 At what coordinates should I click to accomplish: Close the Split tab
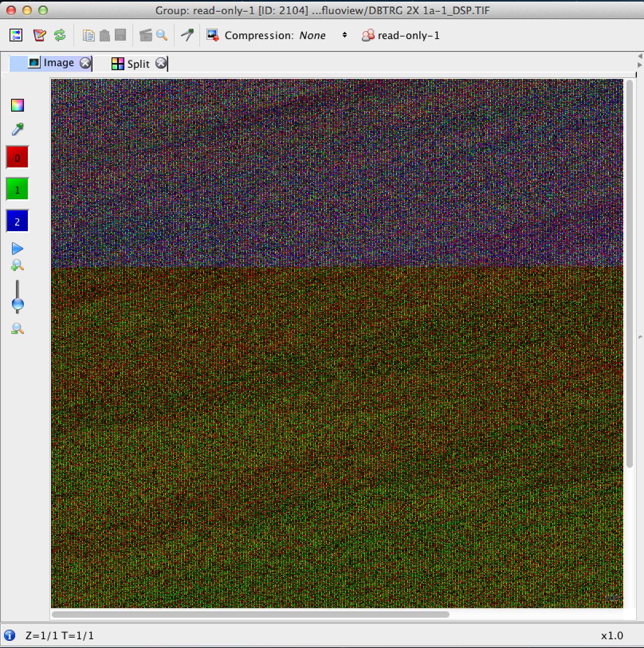click(161, 63)
